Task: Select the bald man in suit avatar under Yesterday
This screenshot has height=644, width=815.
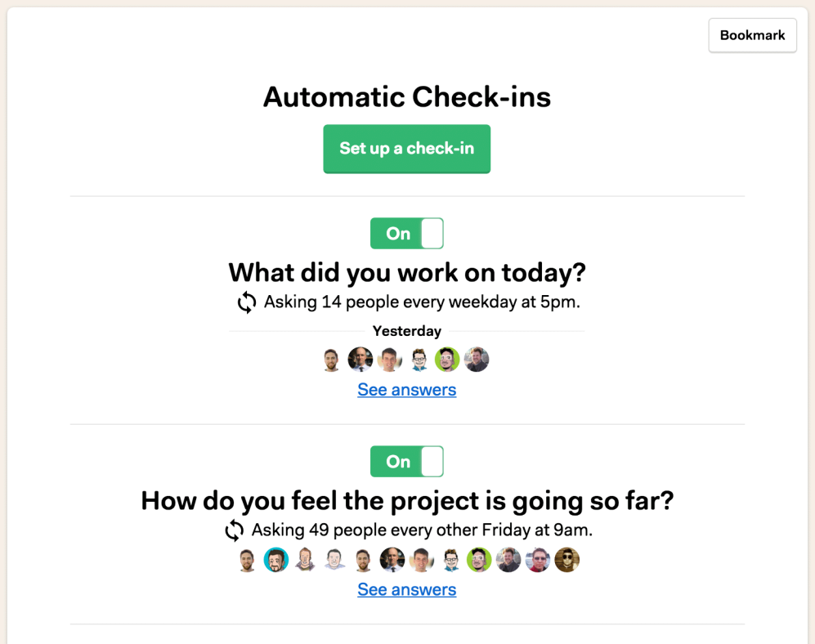Action: tap(360, 360)
